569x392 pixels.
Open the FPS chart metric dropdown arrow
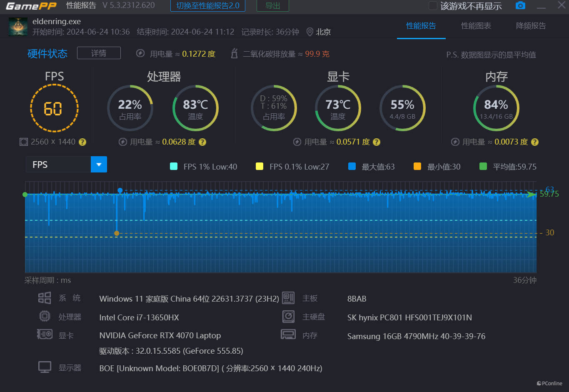pos(99,165)
